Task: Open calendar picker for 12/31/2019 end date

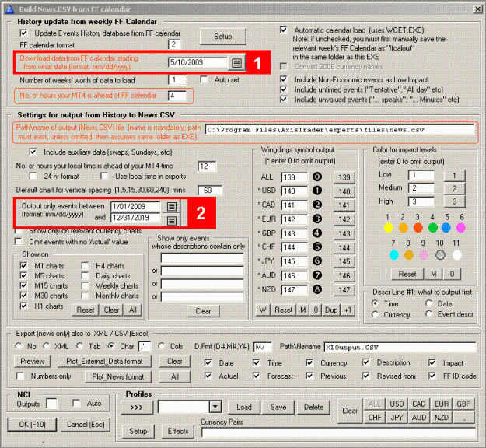Action: pyautogui.click(x=172, y=220)
